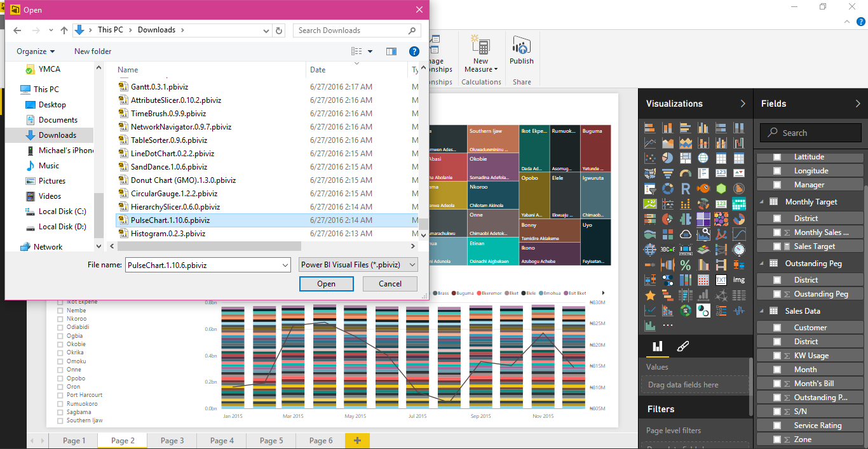Choose the img image custom visual
The image size is (868, 449).
(x=739, y=280)
